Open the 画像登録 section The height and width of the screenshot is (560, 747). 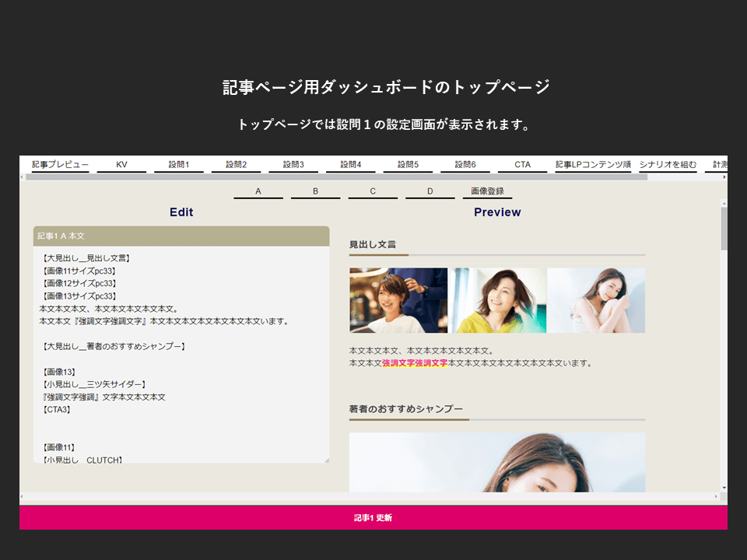[x=487, y=191]
